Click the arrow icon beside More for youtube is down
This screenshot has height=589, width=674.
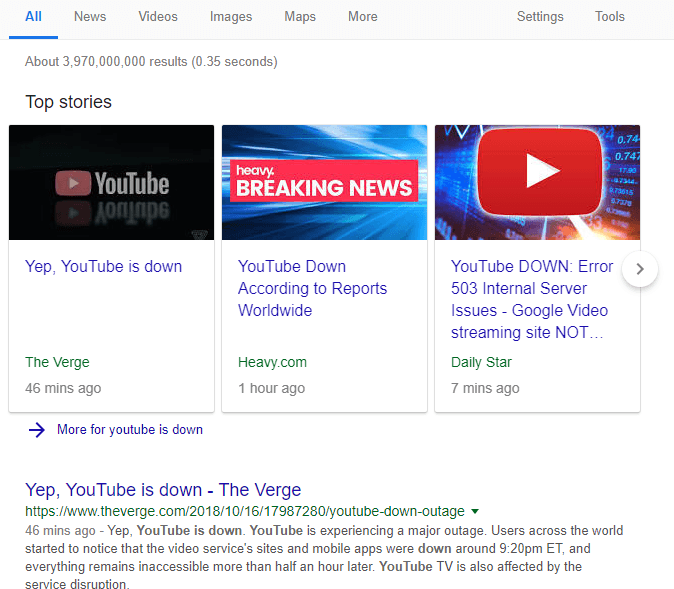point(37,429)
